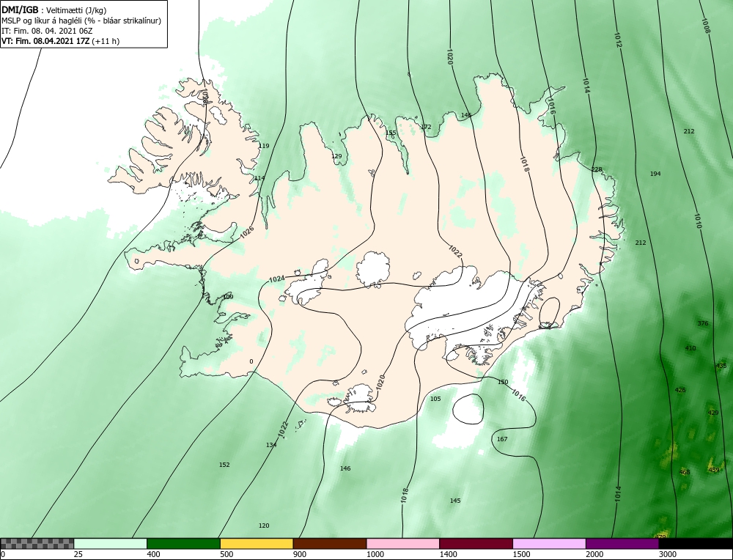Viewport: 733px width, 560px height.
Task: Click the lavender legend swatch
Action: pyautogui.click(x=549, y=543)
